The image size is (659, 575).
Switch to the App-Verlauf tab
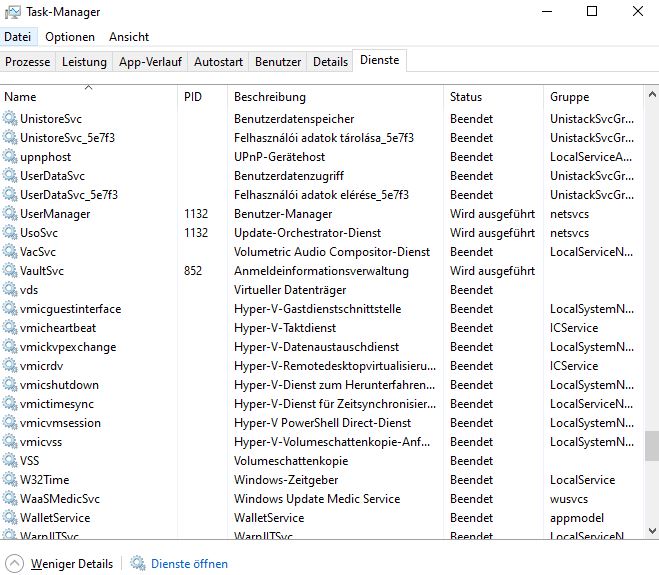click(150, 62)
